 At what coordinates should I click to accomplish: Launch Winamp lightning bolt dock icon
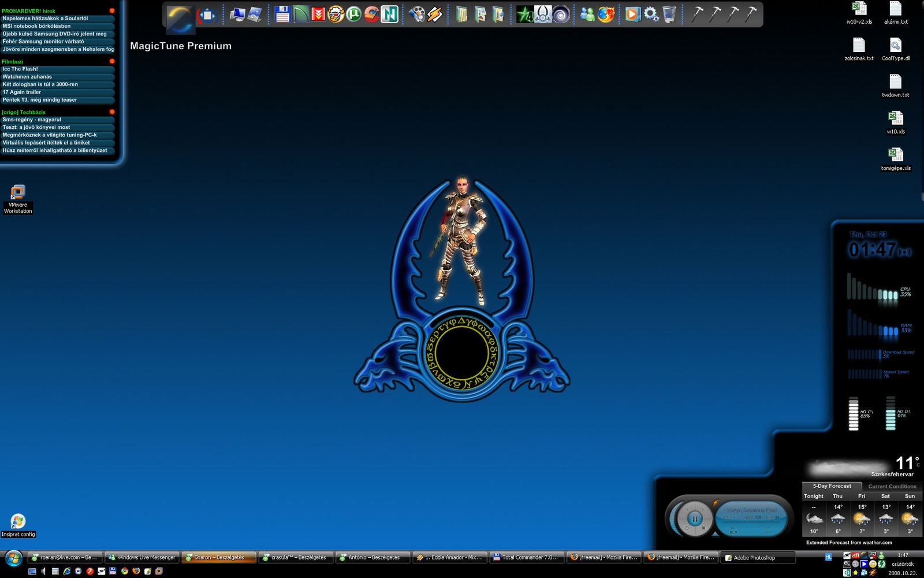pos(435,14)
